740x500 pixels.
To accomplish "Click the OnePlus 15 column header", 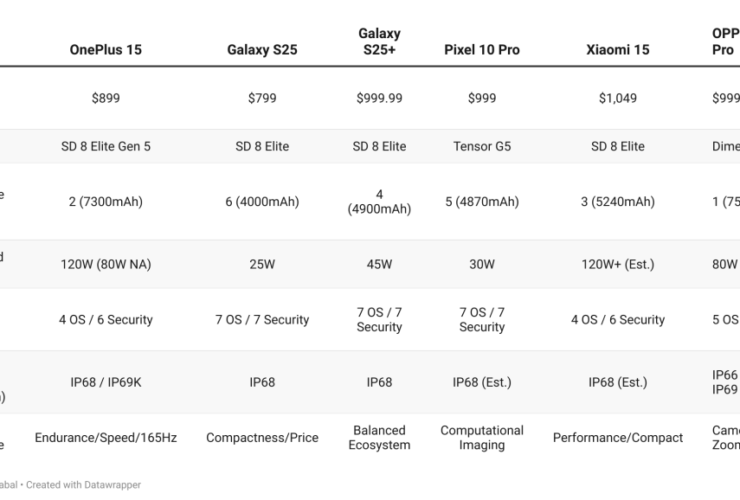I will (105, 50).
